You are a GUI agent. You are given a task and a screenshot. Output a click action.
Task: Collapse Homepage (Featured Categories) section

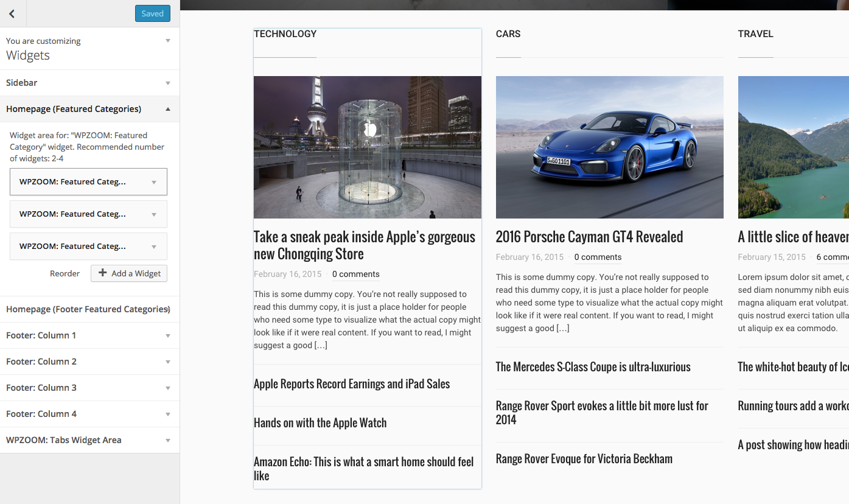[x=89, y=109]
